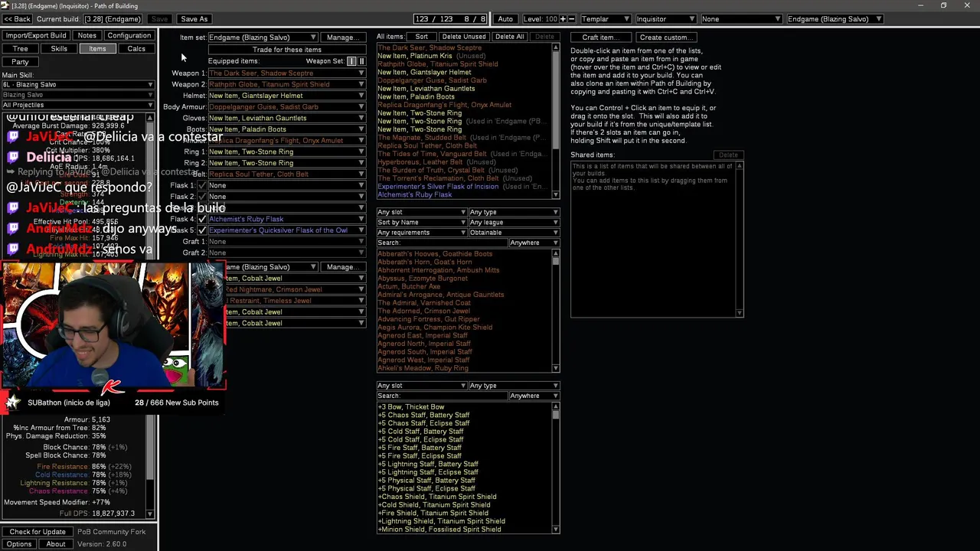Click the sidebar stats scroll-down arrow near Full DPS
Image resolution: width=980 pixels, height=551 pixels.
click(150, 514)
